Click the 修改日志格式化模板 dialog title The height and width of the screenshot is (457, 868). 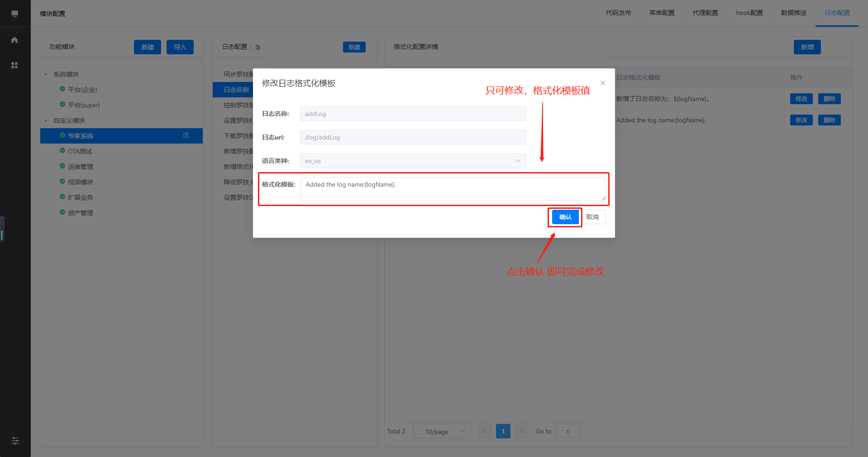(299, 83)
